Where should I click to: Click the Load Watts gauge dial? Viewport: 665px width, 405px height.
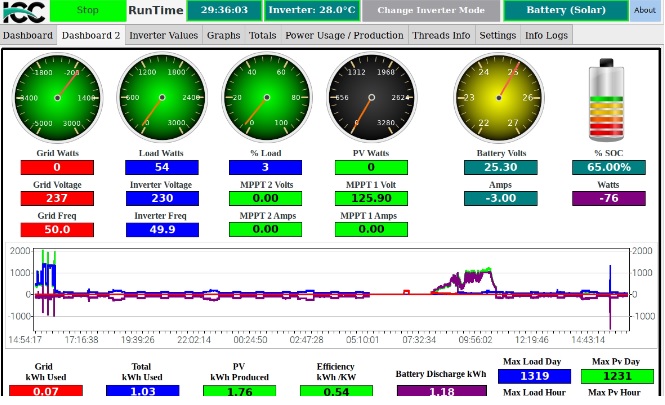tap(162, 98)
